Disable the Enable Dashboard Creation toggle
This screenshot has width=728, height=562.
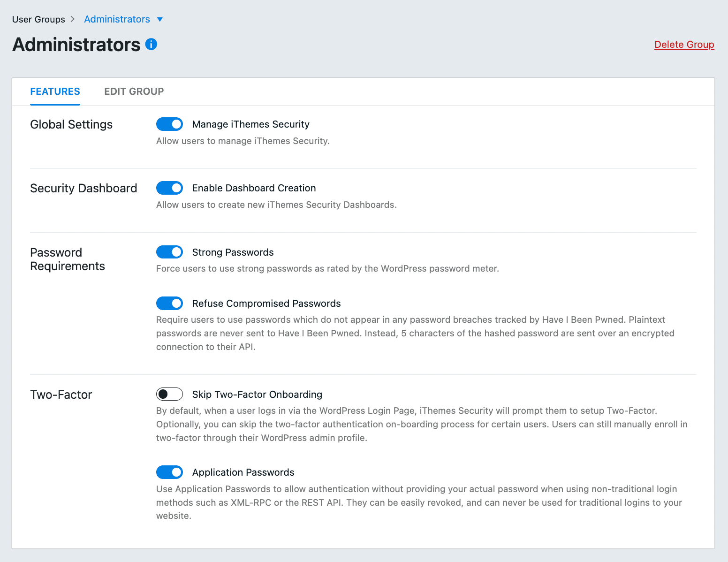(169, 188)
